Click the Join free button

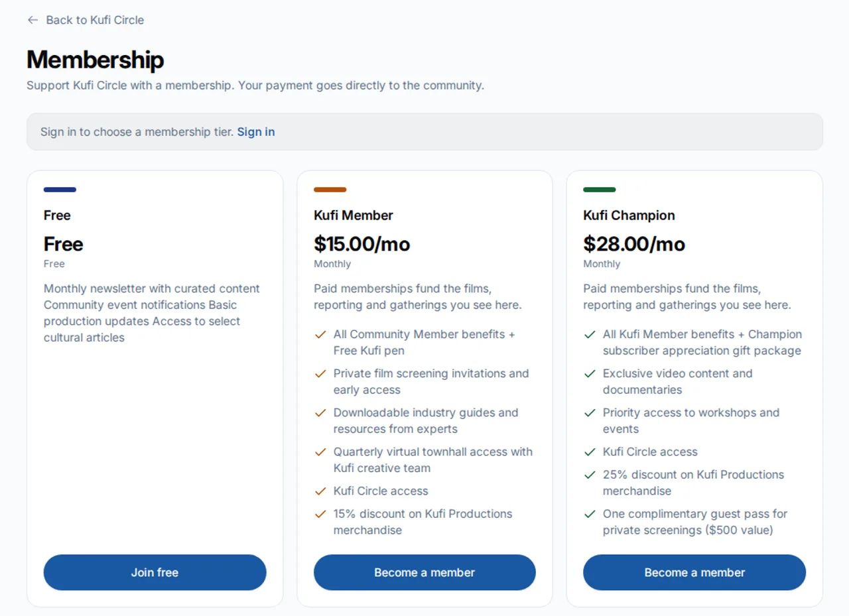pos(155,572)
